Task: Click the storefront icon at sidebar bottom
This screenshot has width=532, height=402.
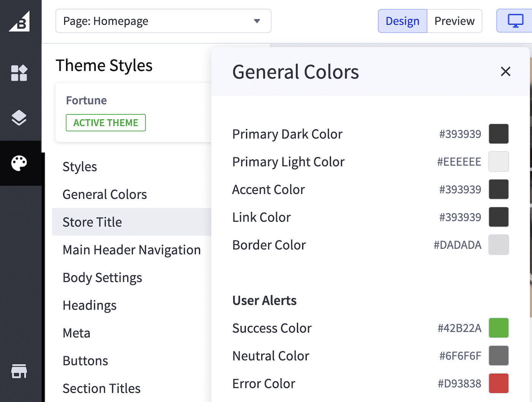Action: [x=20, y=372]
